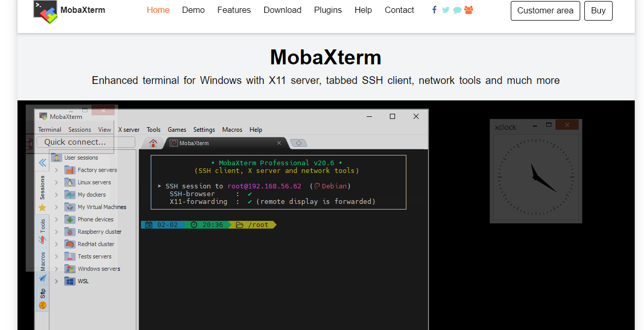This screenshot has width=644, height=330.
Task: Collapse sidebar with double chevron icon
Action: [x=42, y=163]
